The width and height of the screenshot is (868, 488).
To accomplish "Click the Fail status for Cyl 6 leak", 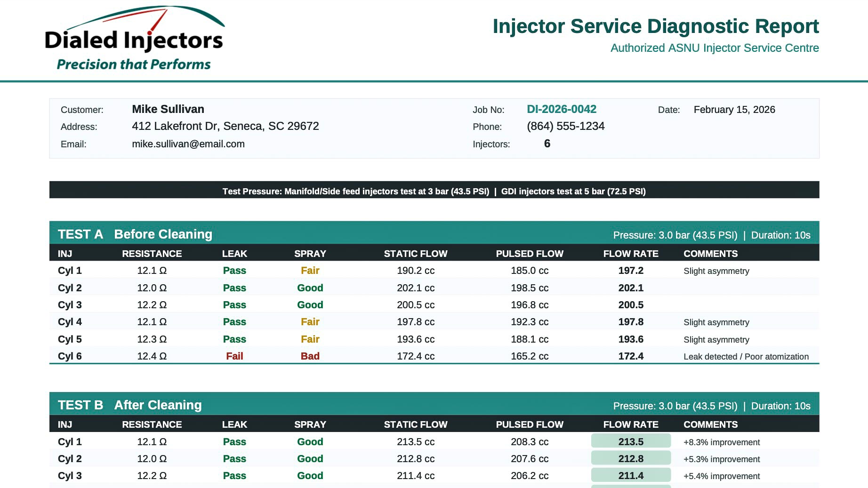I will pyautogui.click(x=234, y=356).
